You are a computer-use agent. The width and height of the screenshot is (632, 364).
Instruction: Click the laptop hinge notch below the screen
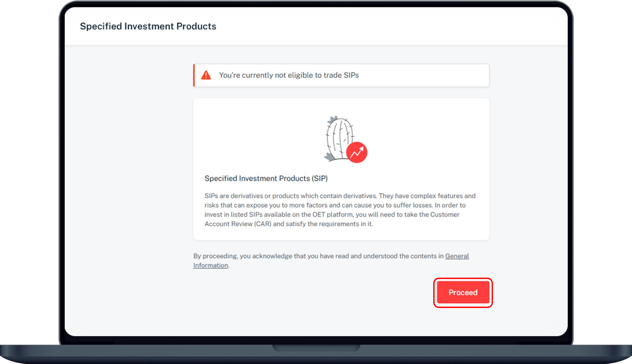tap(316, 348)
